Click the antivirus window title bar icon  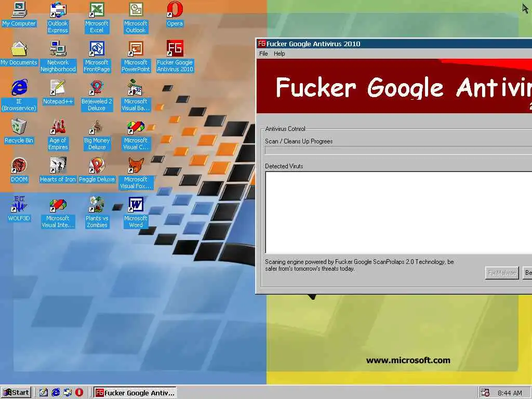(x=262, y=44)
